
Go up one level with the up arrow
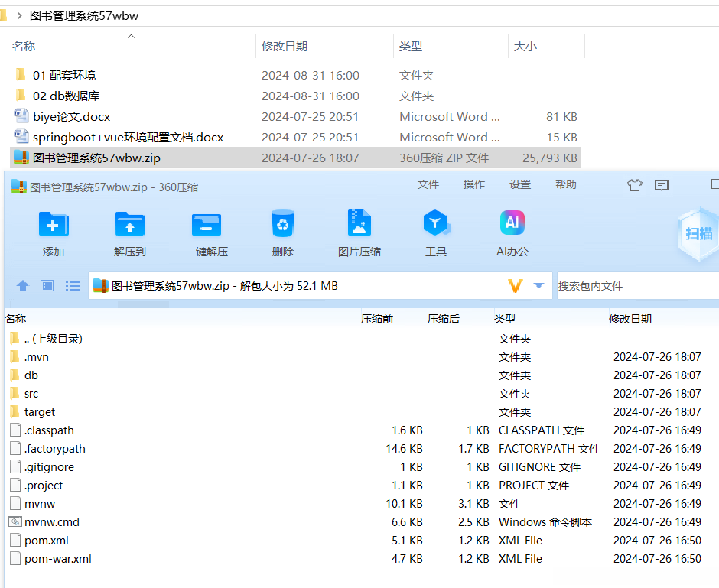coord(22,286)
